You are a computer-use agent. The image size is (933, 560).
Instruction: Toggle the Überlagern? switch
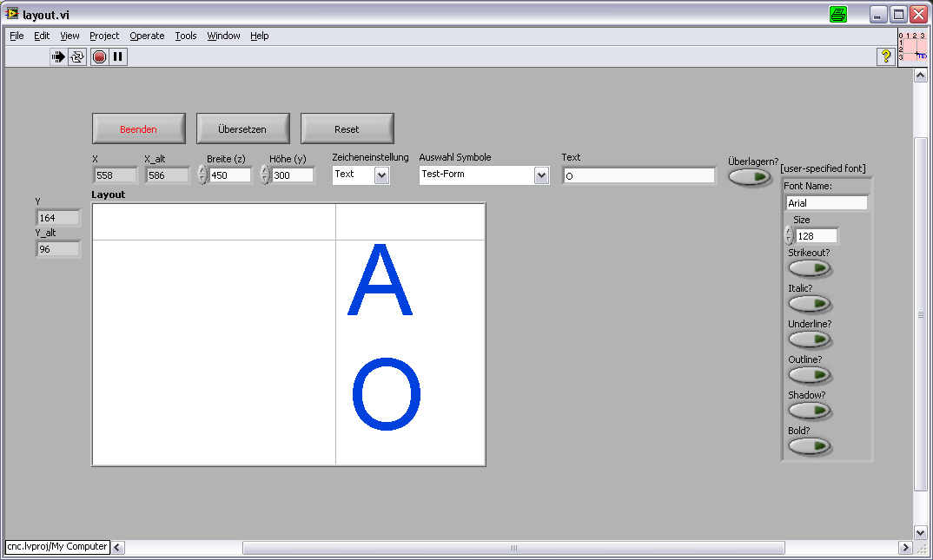[749, 177]
